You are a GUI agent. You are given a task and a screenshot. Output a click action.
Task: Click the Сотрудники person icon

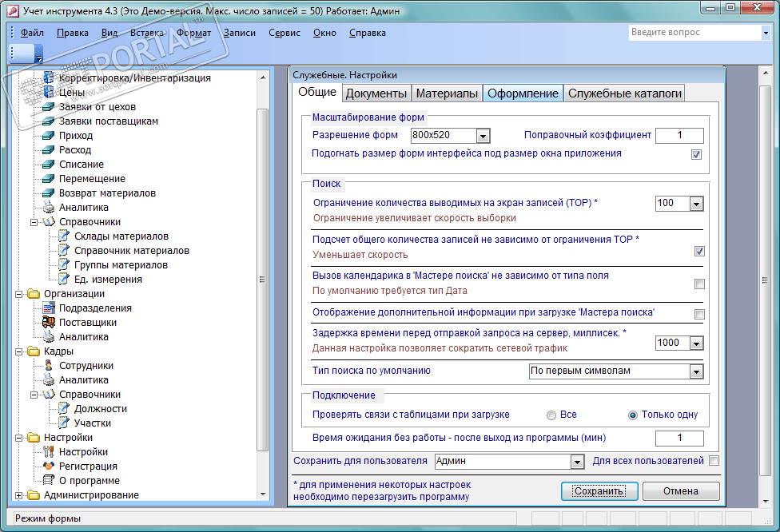(x=48, y=365)
